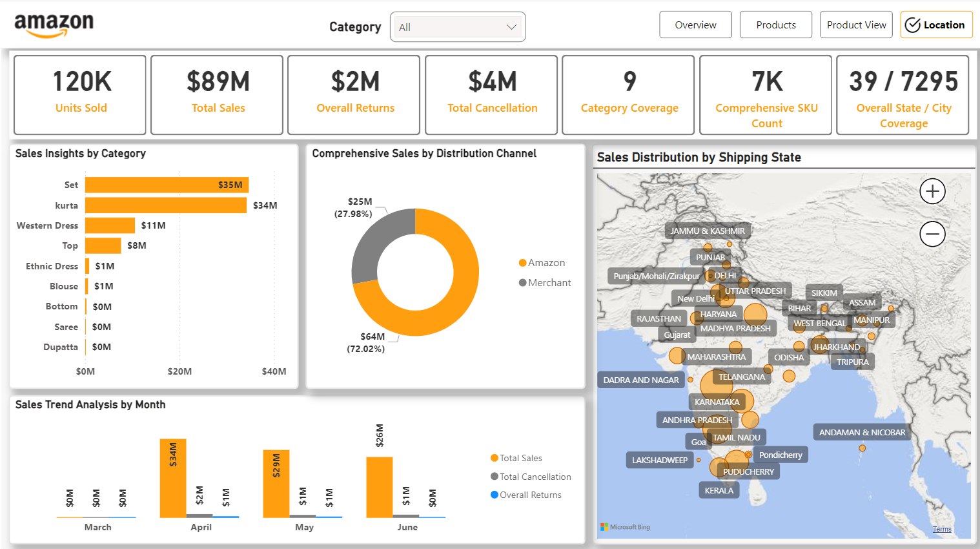Select the Blouse category bar
This screenshot has height=549, width=980.
[87, 286]
